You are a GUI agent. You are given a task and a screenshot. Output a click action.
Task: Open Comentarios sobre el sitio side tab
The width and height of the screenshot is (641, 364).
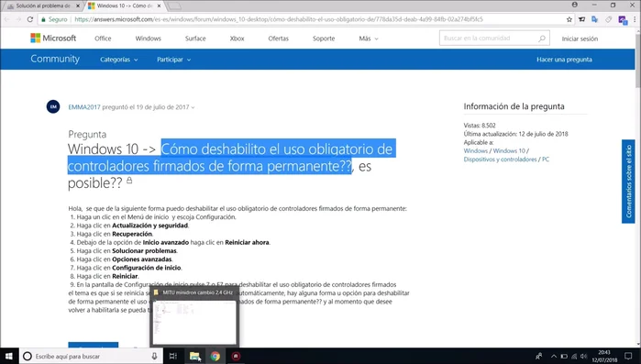[x=628, y=182]
